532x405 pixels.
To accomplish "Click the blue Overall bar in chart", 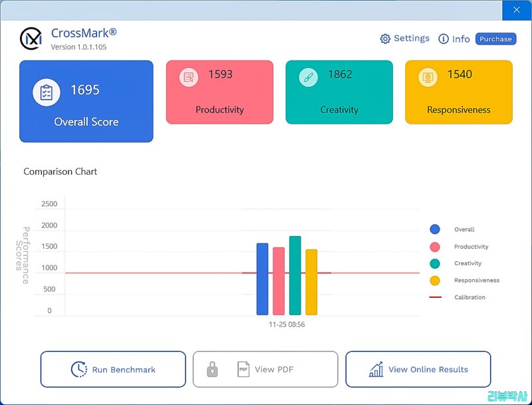I will coord(262,279).
